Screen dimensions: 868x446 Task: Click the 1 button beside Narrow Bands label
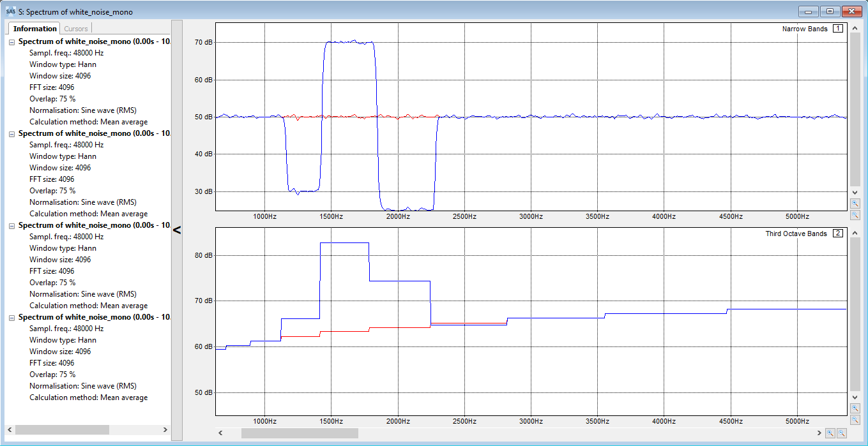[837, 28]
